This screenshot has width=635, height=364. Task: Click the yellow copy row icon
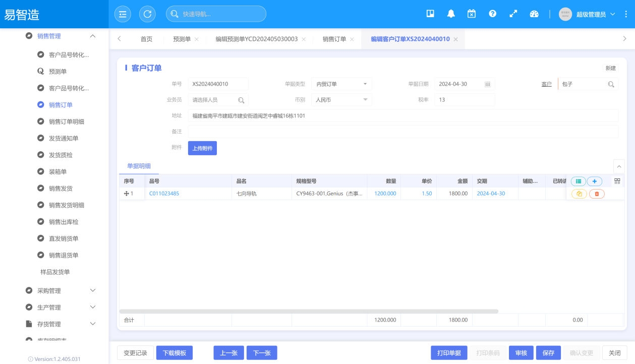[x=579, y=194]
